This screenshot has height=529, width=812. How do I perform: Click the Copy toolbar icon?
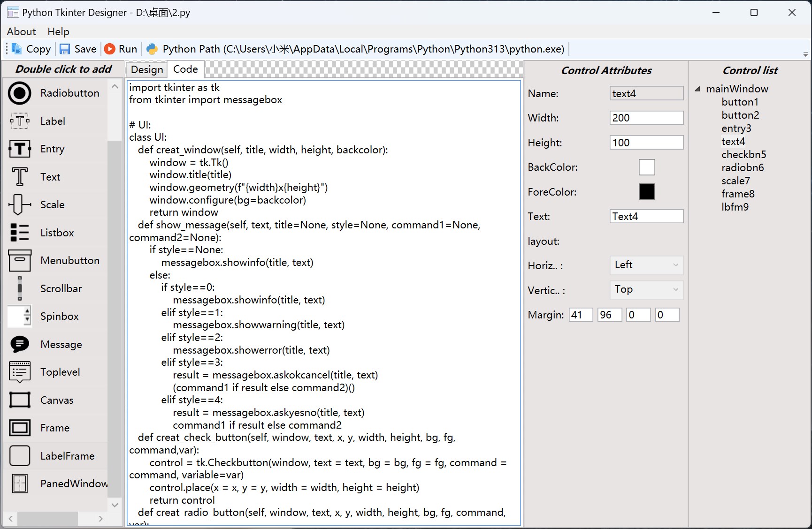click(17, 49)
